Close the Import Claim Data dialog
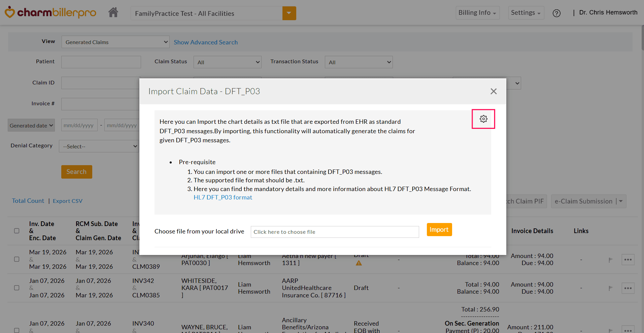Screen dimensions: 644x333 click(x=494, y=91)
